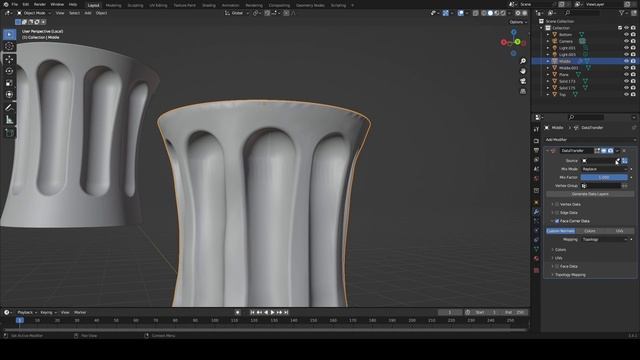This screenshot has height=360, width=640.
Task: Expand the Colors subpanel
Action: [x=560, y=249]
